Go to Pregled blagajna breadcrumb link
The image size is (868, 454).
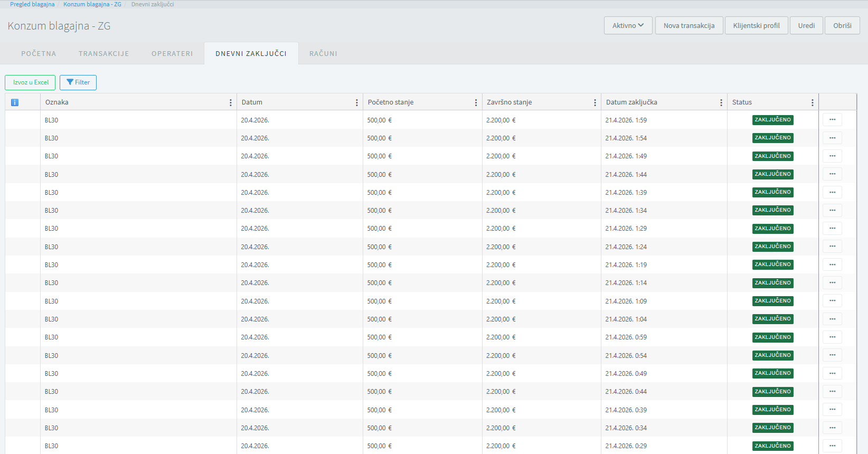(x=32, y=4)
